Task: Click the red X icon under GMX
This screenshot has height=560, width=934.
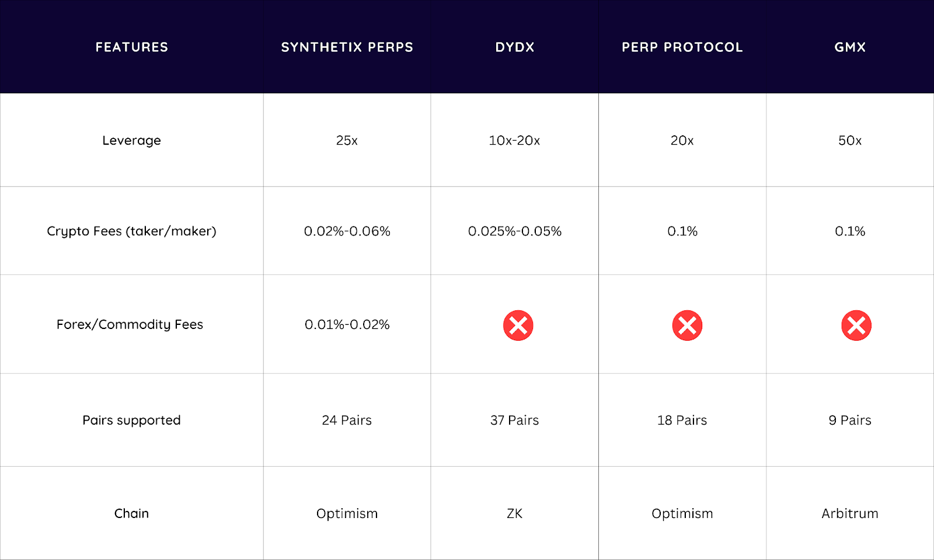Action: 856,325
